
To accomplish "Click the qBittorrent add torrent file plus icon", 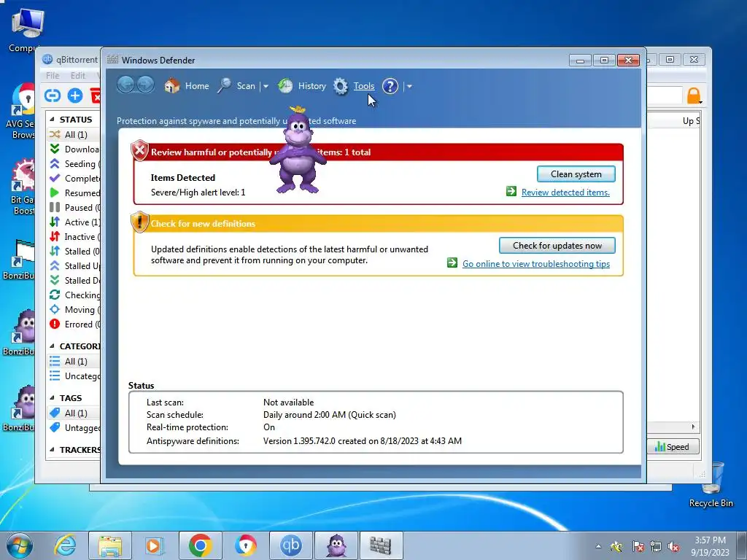I will tap(75, 96).
